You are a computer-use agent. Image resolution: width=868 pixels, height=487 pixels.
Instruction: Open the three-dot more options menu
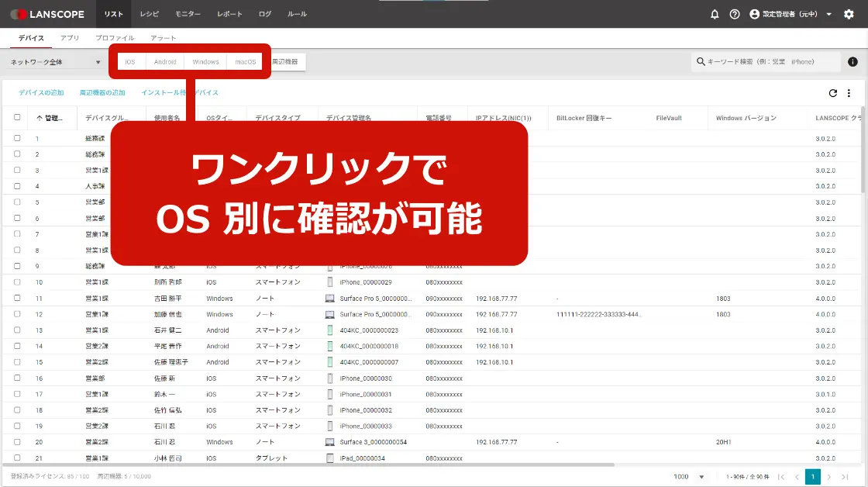(849, 93)
